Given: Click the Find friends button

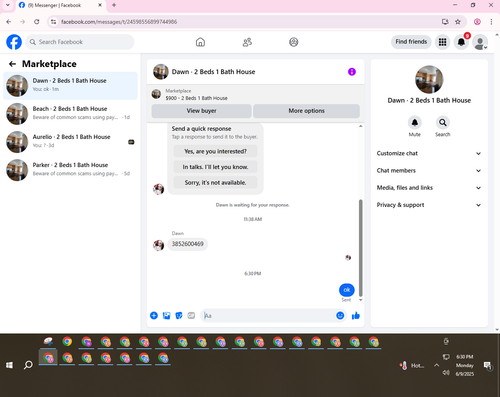Looking at the screenshot, I should click(x=411, y=42).
